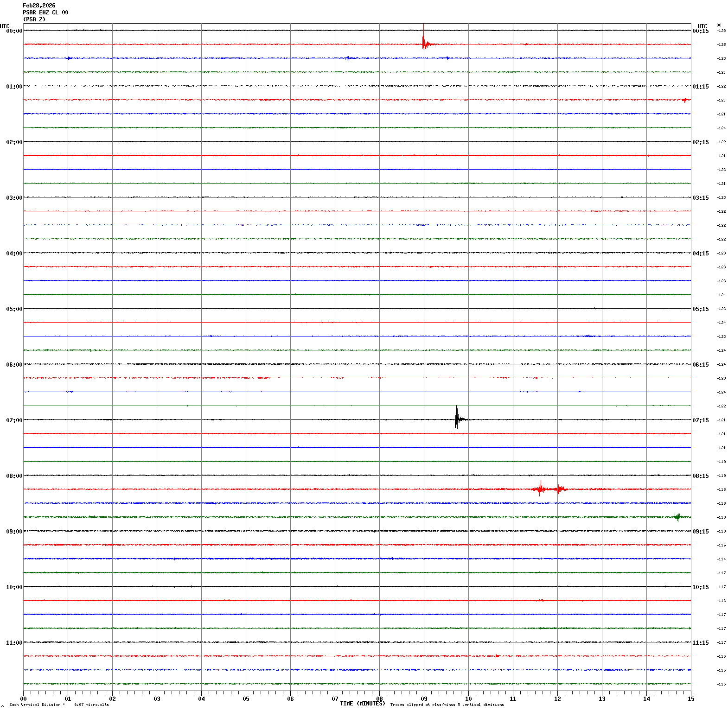The image size is (728, 711).
Task: Click the small blue event near minute 07 on the 00:30 trace
Action: pos(347,58)
